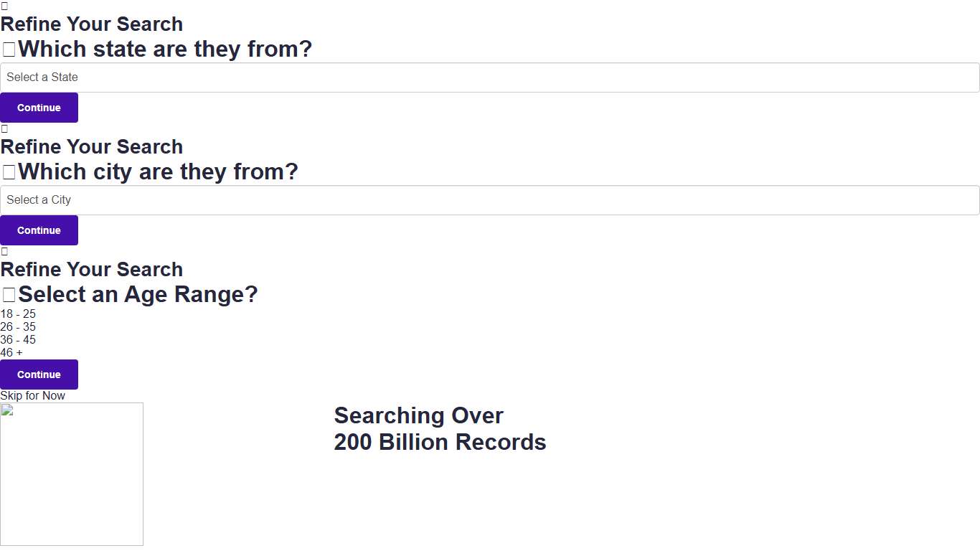
Task: Expand the Select a City dropdown
Action: 490,200
